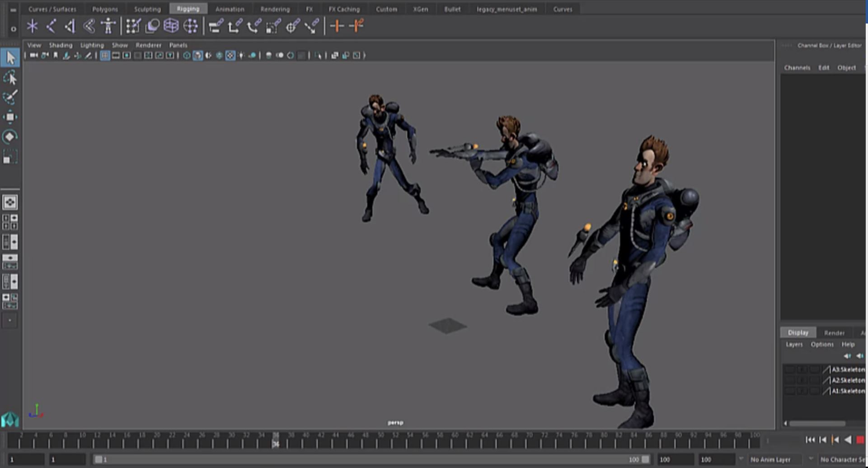Open the No Anim Layer dropdown

click(x=773, y=459)
